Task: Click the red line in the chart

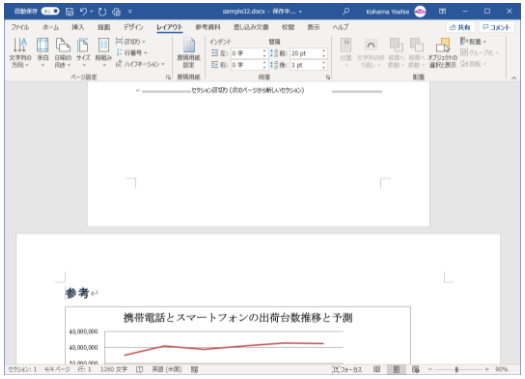Action: point(224,348)
